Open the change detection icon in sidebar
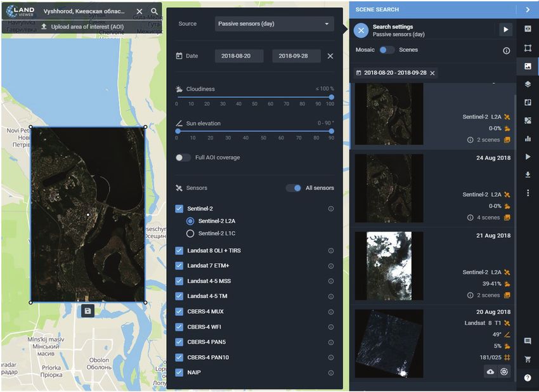Screen dimensions: 539x392 click(x=528, y=121)
